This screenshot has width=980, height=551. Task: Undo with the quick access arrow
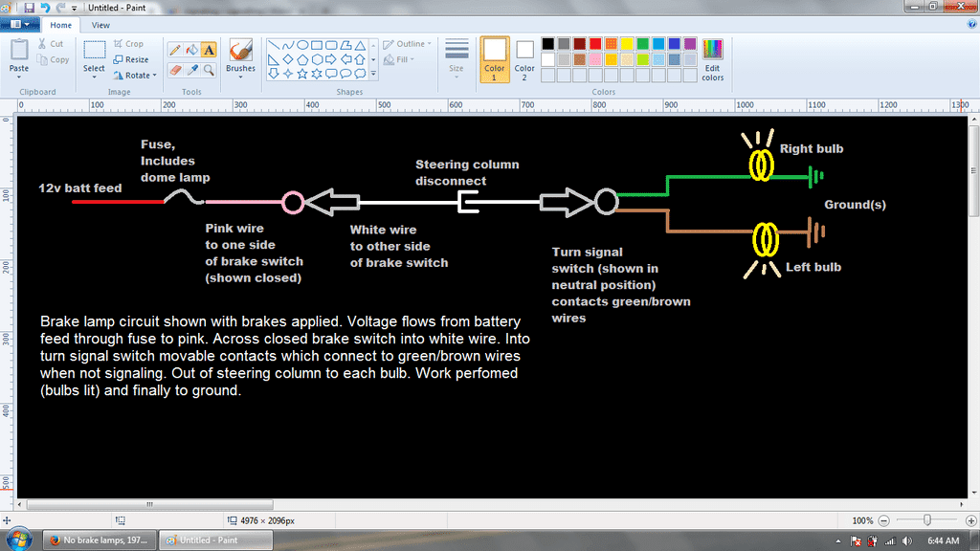(x=45, y=7)
